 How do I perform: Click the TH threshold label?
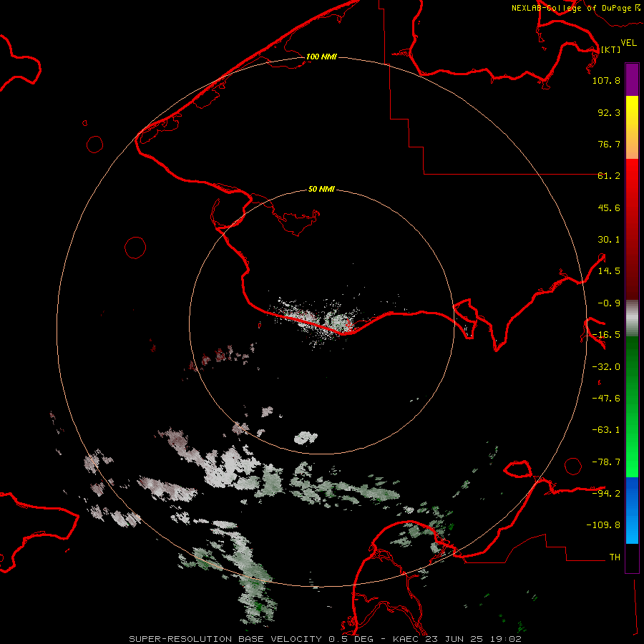click(x=615, y=557)
